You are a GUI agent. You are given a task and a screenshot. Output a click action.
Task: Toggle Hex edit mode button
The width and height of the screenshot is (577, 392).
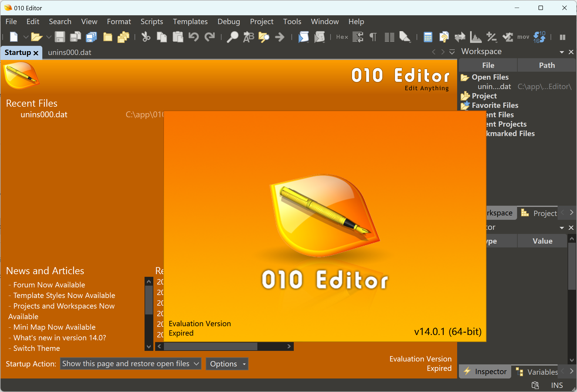342,37
